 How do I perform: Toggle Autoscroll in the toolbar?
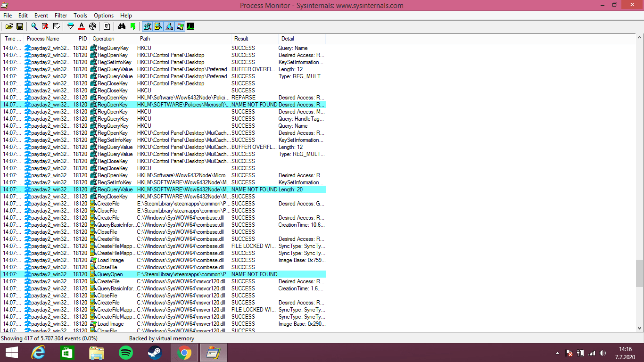point(45,26)
